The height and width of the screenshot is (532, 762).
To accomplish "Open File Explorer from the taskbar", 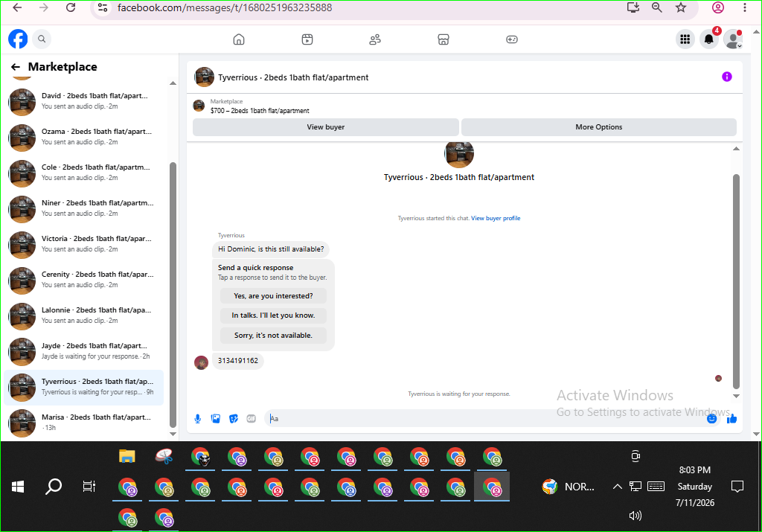I will [x=127, y=456].
